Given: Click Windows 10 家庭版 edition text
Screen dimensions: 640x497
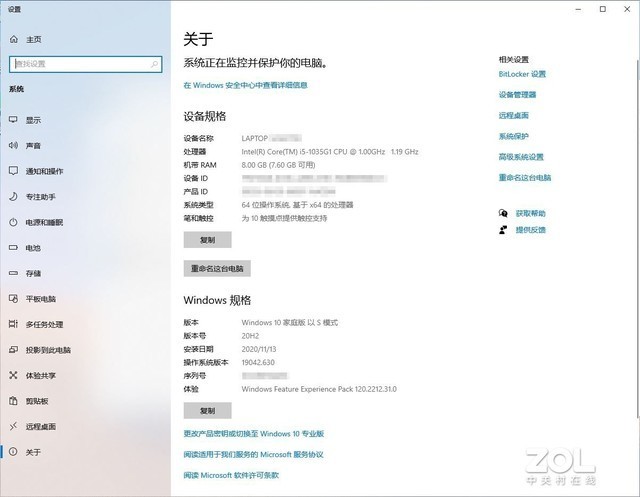Looking at the screenshot, I should (289, 323).
